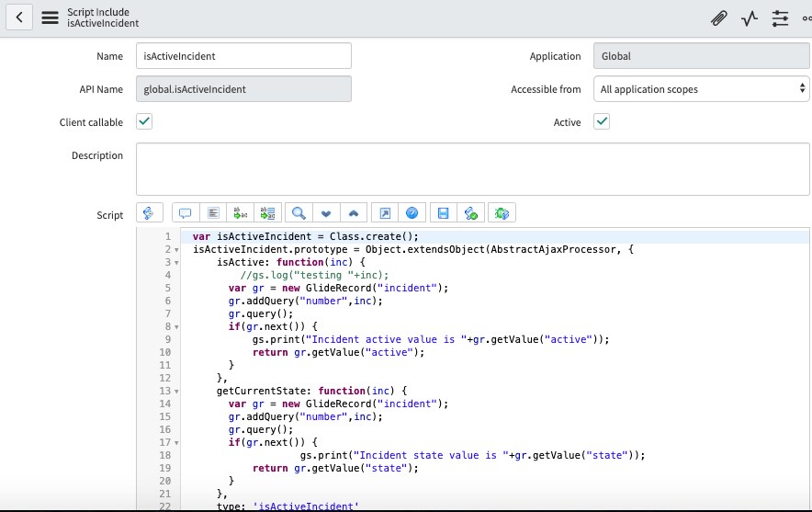This screenshot has width=812, height=512.
Task: Open the hamburger context menu
Action: [x=51, y=17]
